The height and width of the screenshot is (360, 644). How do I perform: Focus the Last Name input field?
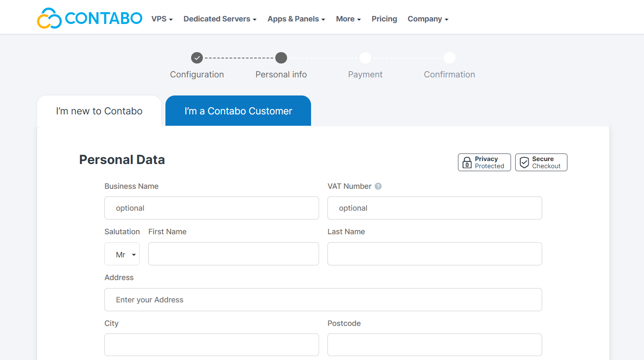(435, 254)
